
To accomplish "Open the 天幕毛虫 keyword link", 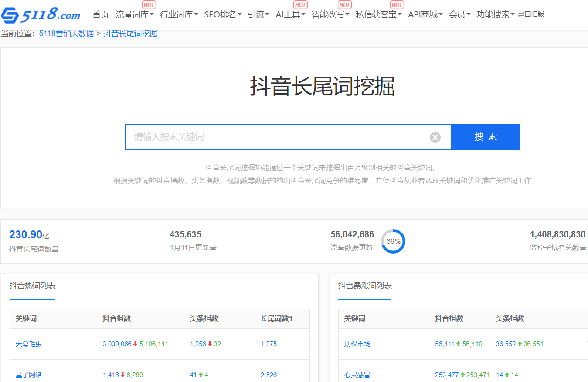I will click(x=29, y=344).
